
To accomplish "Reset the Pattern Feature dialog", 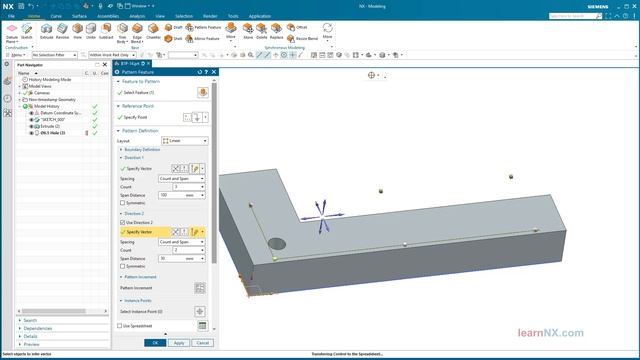I will pyautogui.click(x=200, y=72).
